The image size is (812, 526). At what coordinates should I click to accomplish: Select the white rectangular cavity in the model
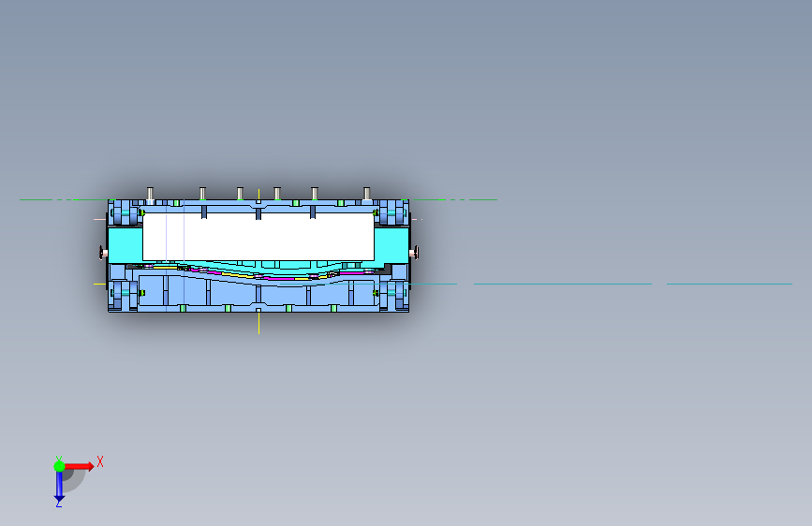tap(258, 237)
